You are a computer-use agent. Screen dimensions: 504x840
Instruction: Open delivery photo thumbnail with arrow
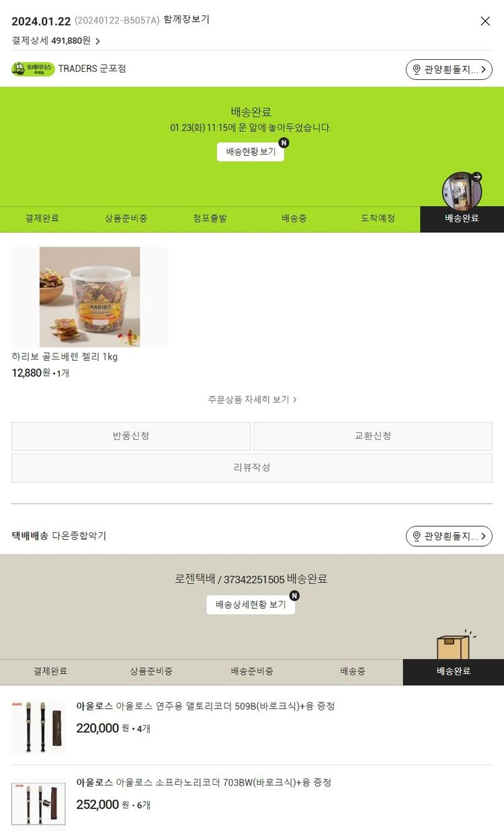(x=462, y=191)
